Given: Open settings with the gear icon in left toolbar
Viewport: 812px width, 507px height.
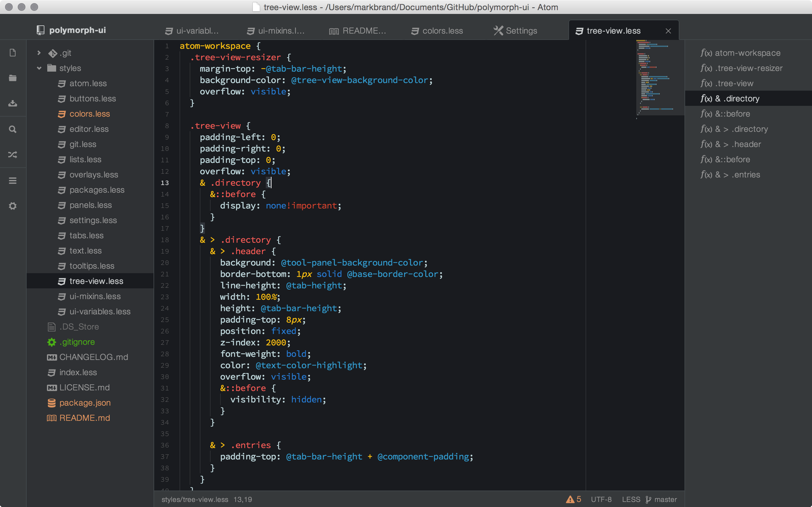Looking at the screenshot, I should pyautogui.click(x=13, y=206).
